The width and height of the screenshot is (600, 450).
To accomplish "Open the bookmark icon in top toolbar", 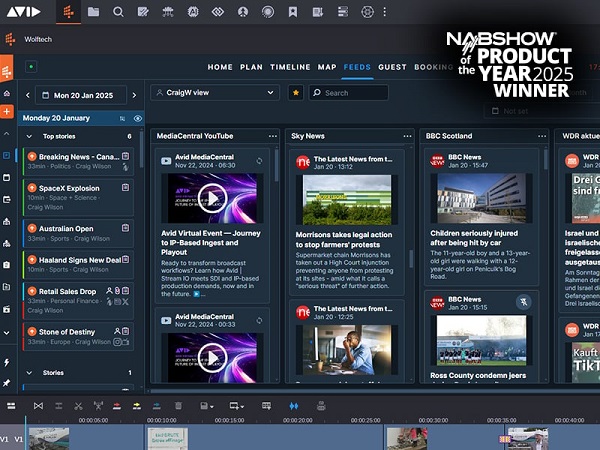I will [292, 12].
